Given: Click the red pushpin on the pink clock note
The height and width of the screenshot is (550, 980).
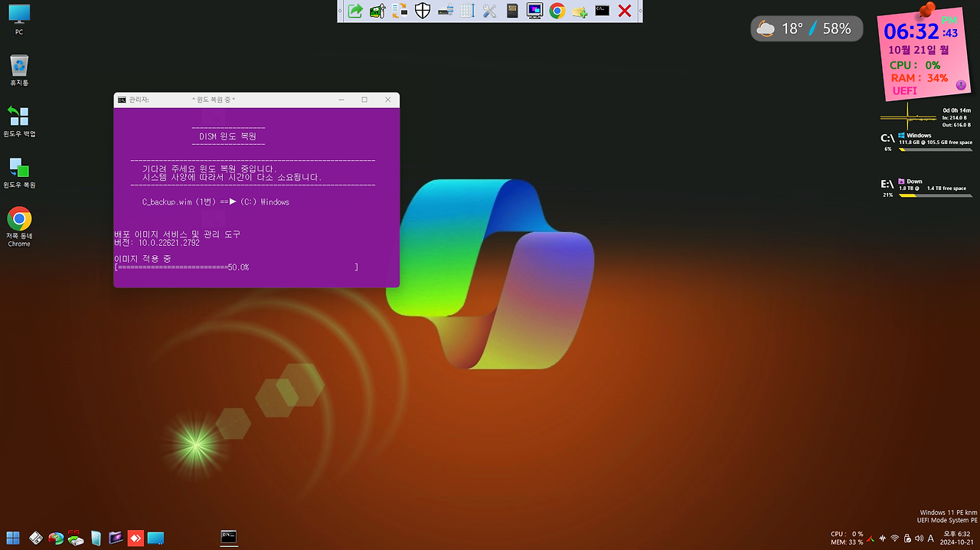Looking at the screenshot, I should tap(927, 11).
